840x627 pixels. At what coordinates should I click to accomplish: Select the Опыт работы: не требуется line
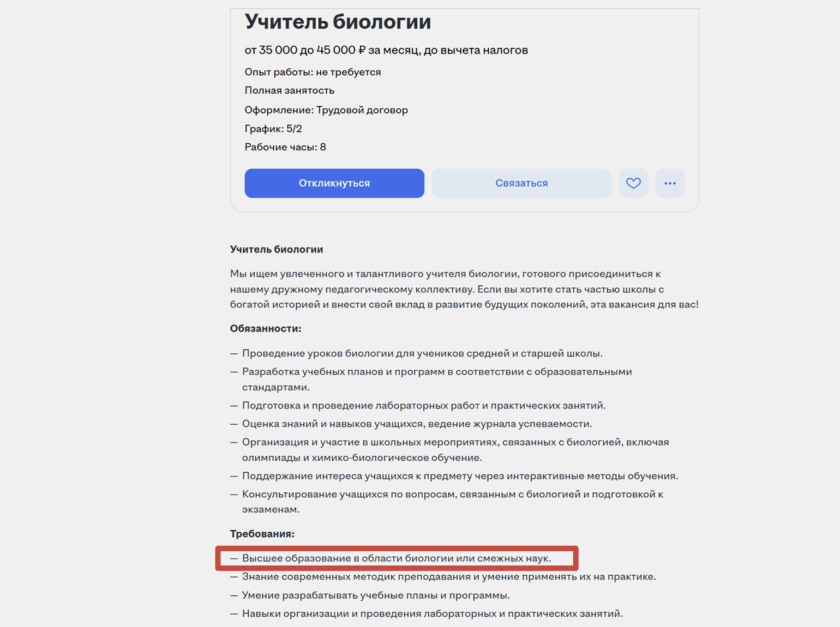(313, 72)
